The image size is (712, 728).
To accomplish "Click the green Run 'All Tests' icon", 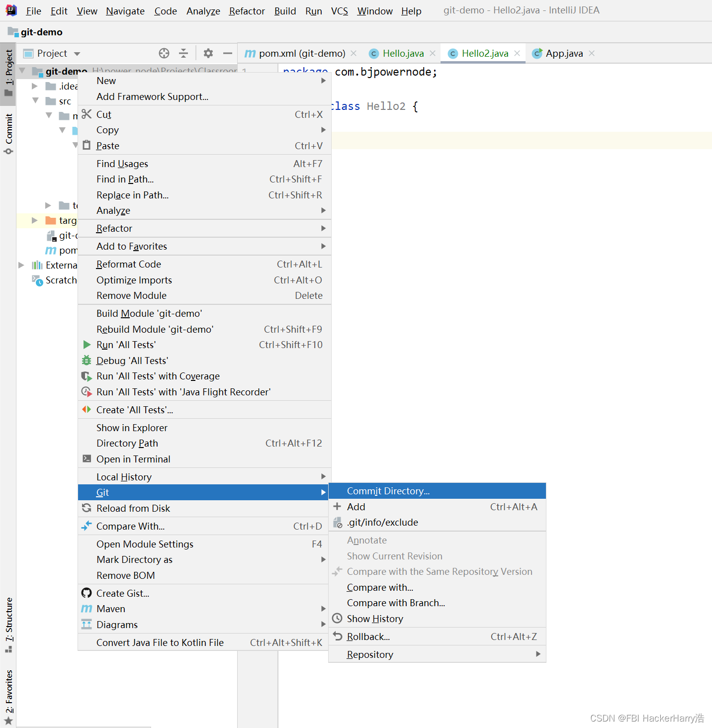I will pyautogui.click(x=87, y=345).
